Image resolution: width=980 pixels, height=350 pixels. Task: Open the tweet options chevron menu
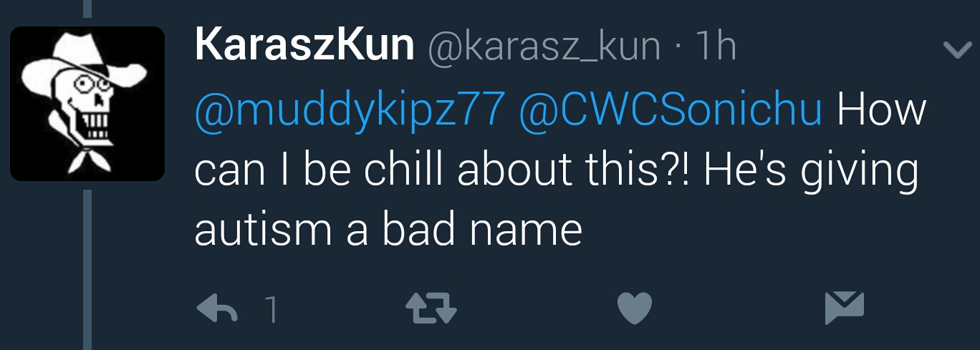pyautogui.click(x=956, y=49)
